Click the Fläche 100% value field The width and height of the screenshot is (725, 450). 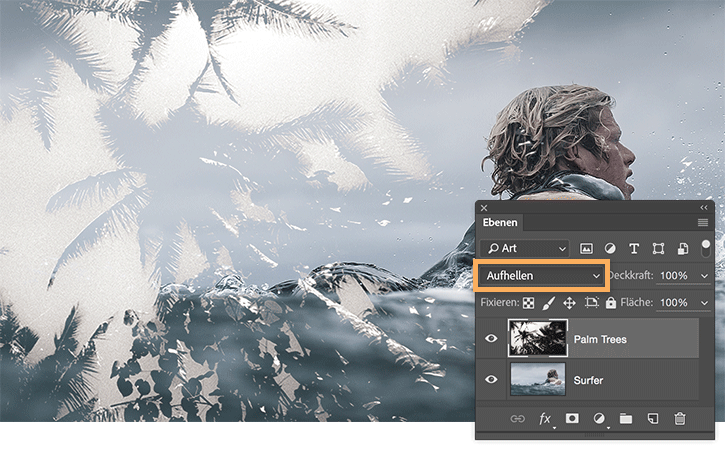674,303
